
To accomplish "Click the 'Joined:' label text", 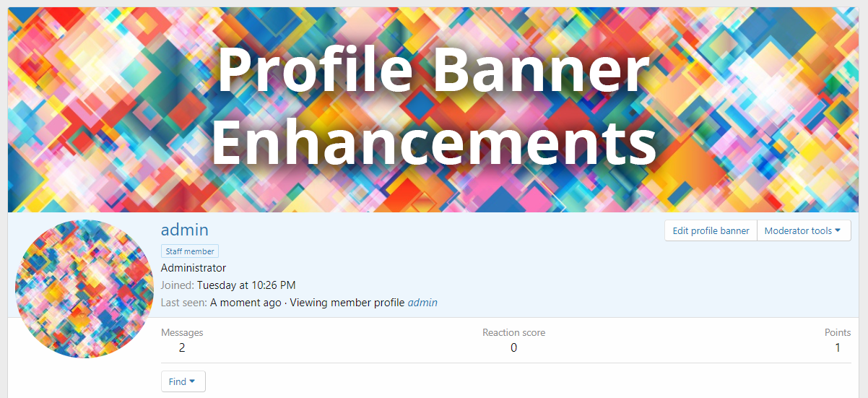I will (x=177, y=285).
